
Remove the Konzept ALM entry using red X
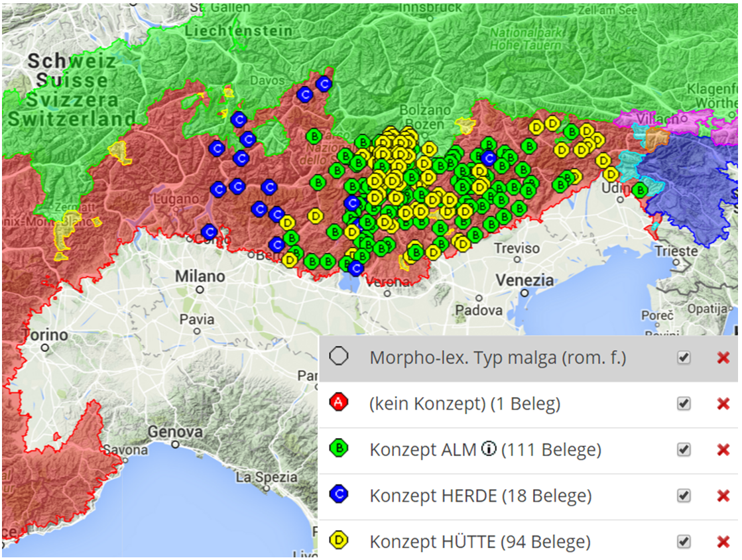coord(723,450)
